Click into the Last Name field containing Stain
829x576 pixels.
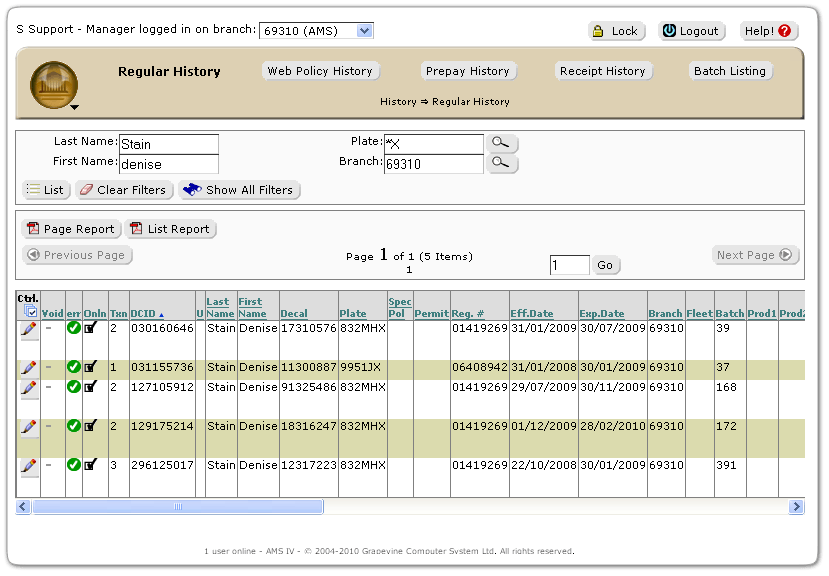tap(168, 145)
